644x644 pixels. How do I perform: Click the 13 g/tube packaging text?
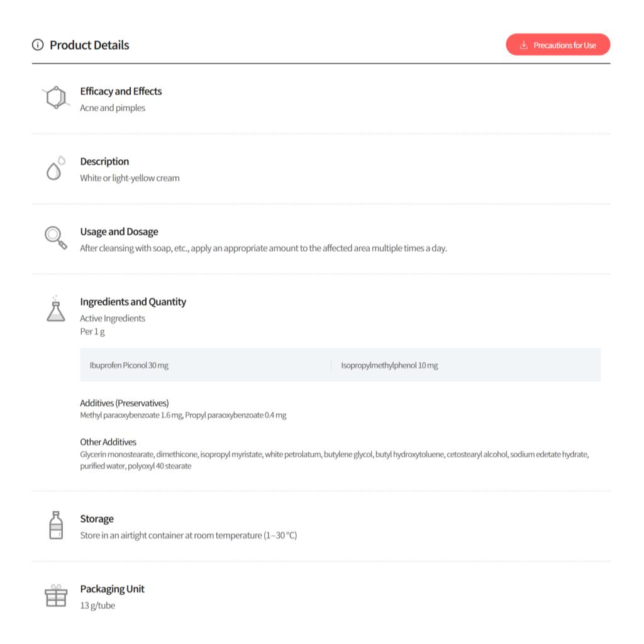(x=97, y=606)
